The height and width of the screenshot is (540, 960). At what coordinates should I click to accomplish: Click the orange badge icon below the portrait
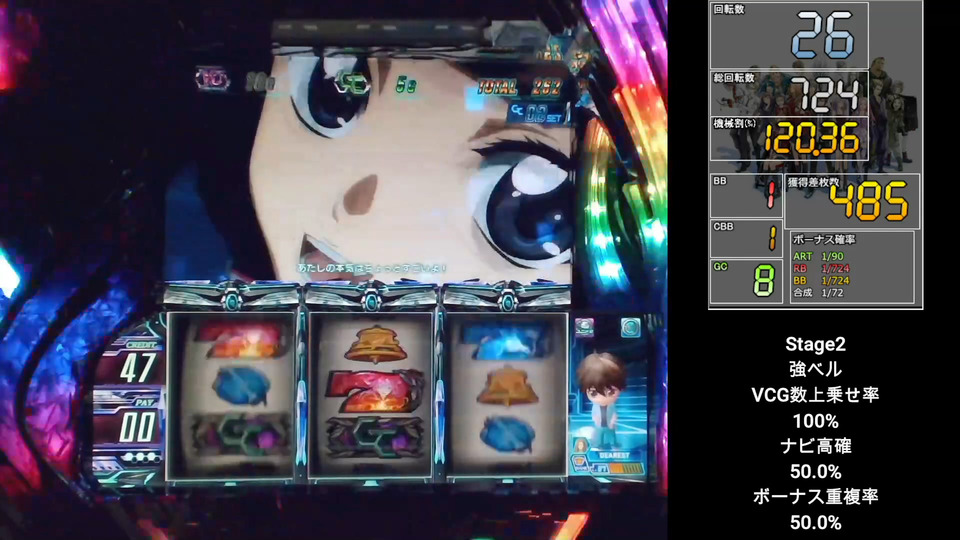pyautogui.click(x=579, y=465)
